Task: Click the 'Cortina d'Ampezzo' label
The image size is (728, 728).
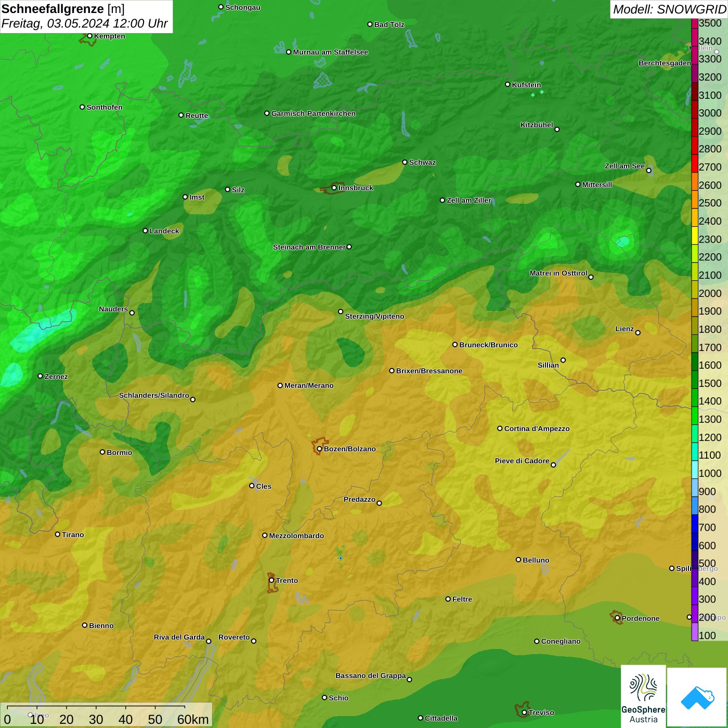Action: click(x=537, y=428)
